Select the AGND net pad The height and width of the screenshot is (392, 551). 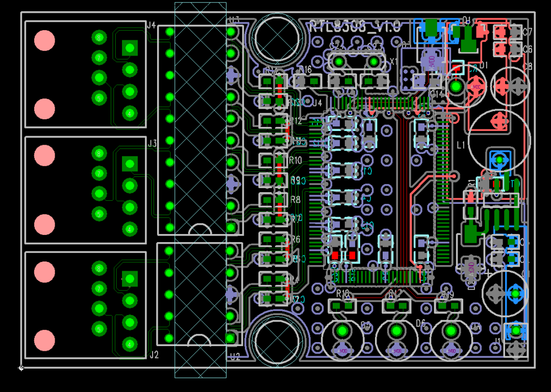(x=470, y=268)
